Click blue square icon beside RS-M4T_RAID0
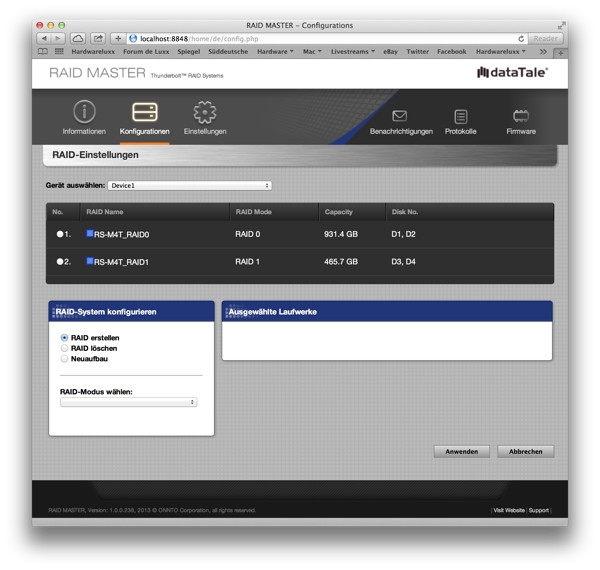Image resolution: width=600 pixels, height=570 pixels. click(x=90, y=233)
